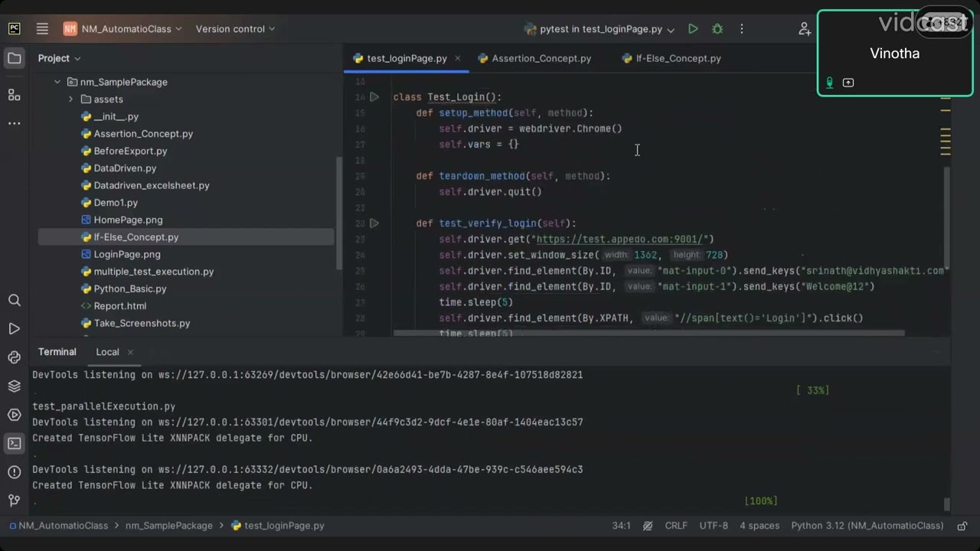Click the project tree vertical scrollbar
Viewport: 980px width, 551px height.
339,214
